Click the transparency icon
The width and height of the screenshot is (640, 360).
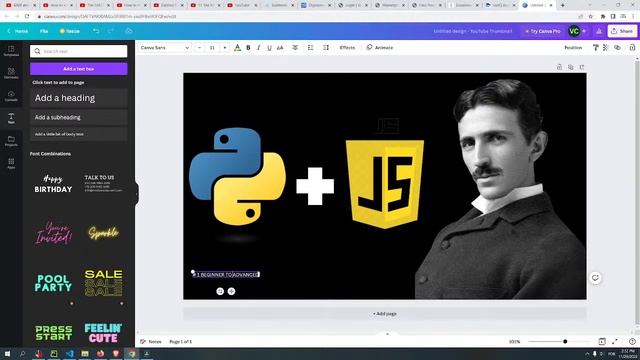tap(606, 48)
